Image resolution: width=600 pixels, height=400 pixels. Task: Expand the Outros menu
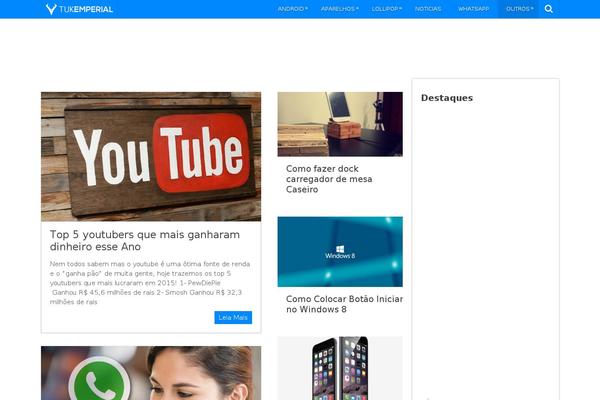[520, 9]
